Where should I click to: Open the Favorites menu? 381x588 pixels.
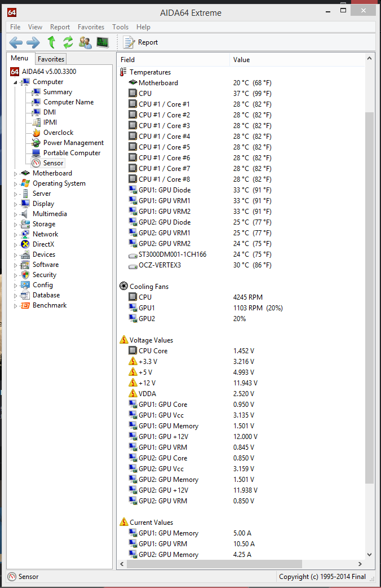tap(91, 27)
